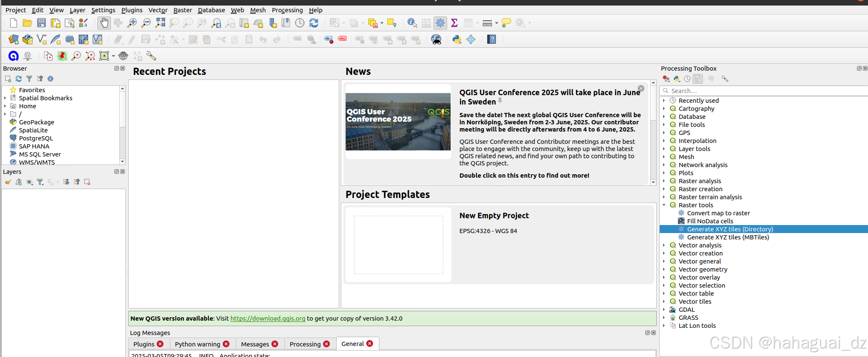Close the Processing log tab
The width and height of the screenshot is (868, 357).
tap(326, 344)
